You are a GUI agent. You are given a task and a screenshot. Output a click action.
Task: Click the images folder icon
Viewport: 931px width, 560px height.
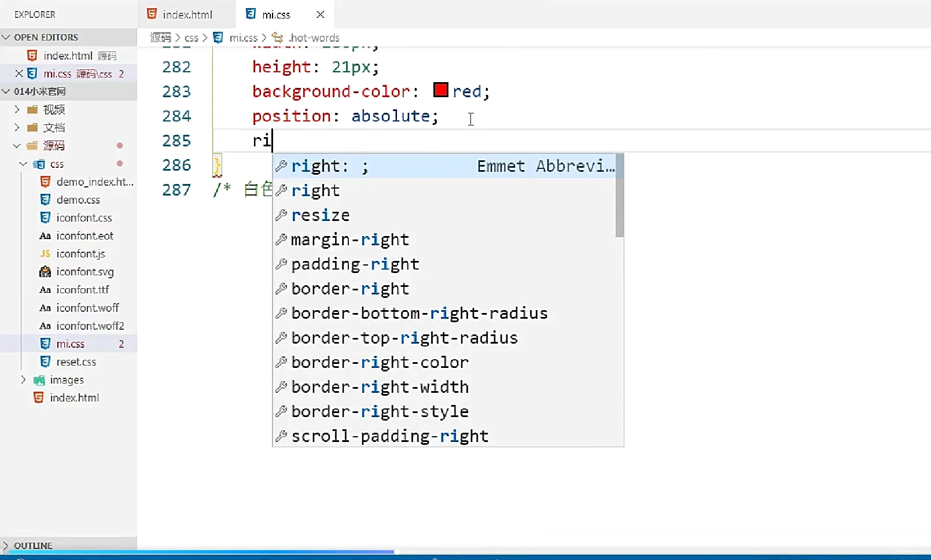click(x=39, y=380)
